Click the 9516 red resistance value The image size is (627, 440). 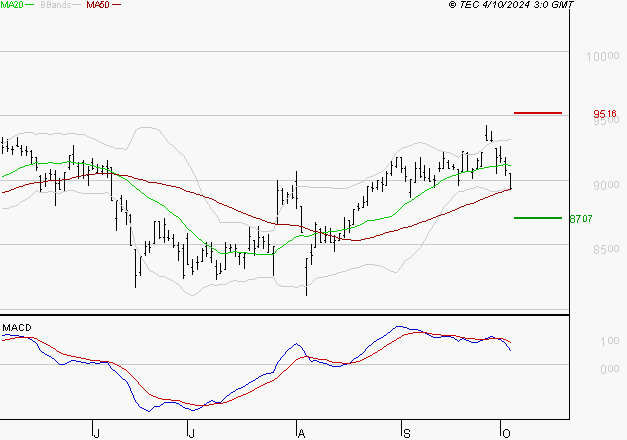605,114
